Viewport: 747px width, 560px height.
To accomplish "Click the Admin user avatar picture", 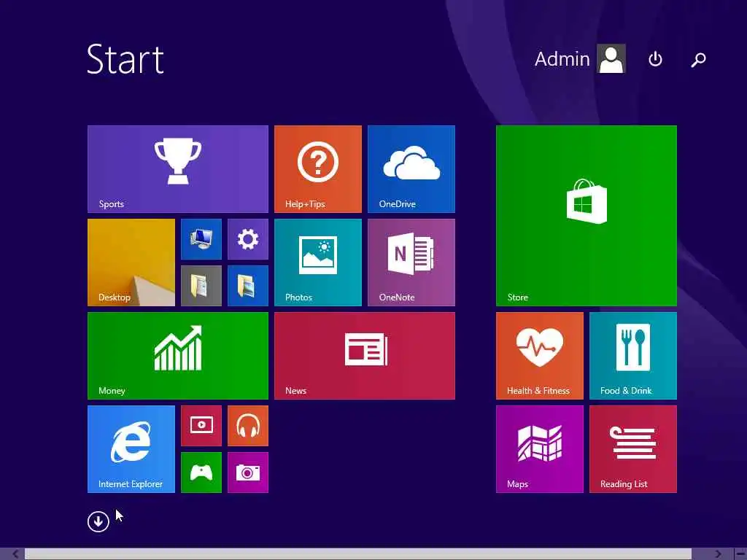I will pos(611,59).
